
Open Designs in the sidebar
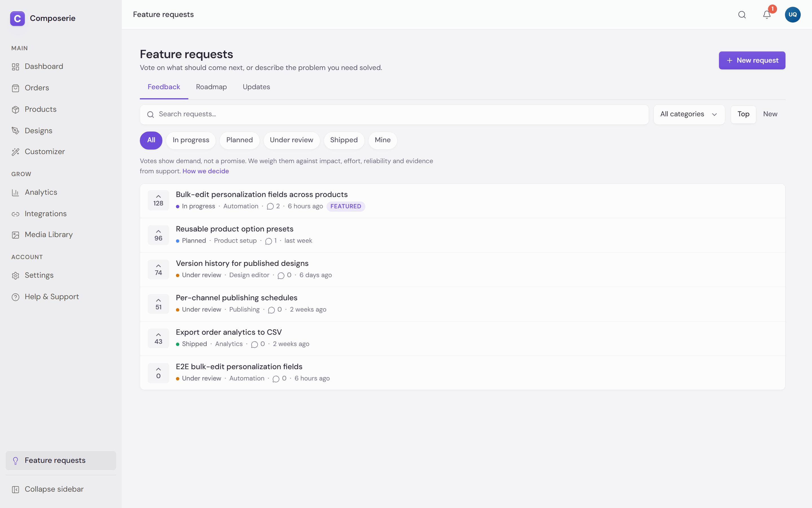[61, 131]
